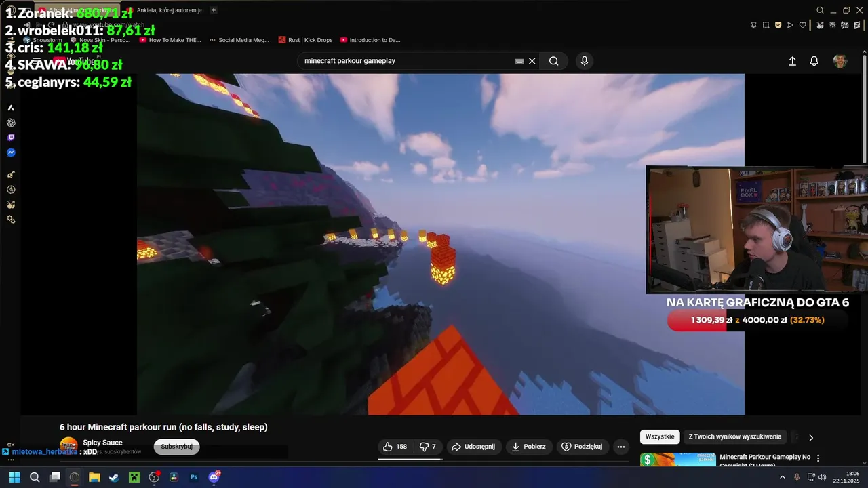This screenshot has height=488, width=868.
Task: Click the snapshot capture icon in toolbar
Action: 766,25
